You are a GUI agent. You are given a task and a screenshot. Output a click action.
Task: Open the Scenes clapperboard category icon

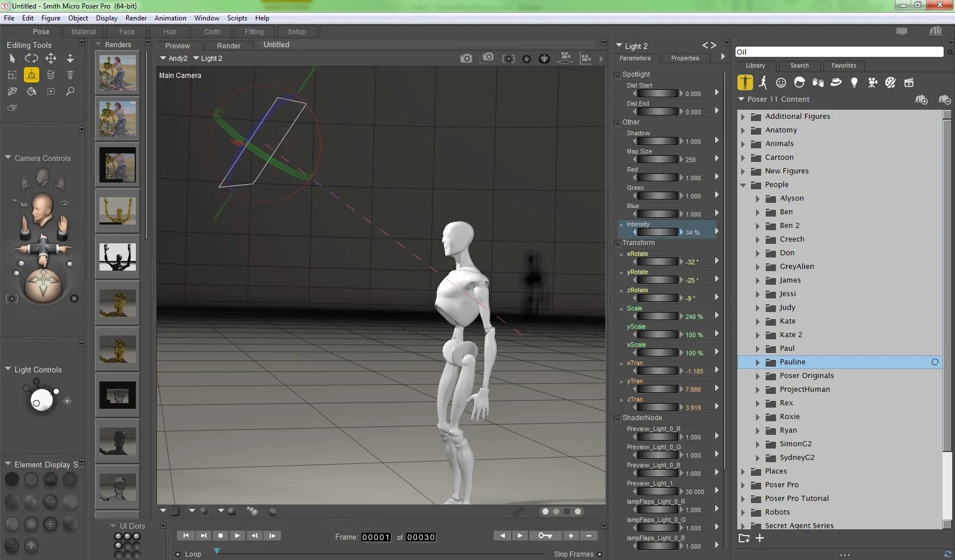(909, 82)
